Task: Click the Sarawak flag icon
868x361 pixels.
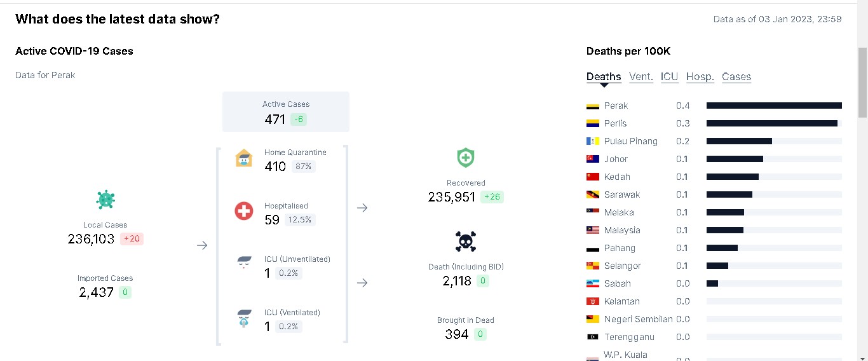Action: [x=593, y=194]
